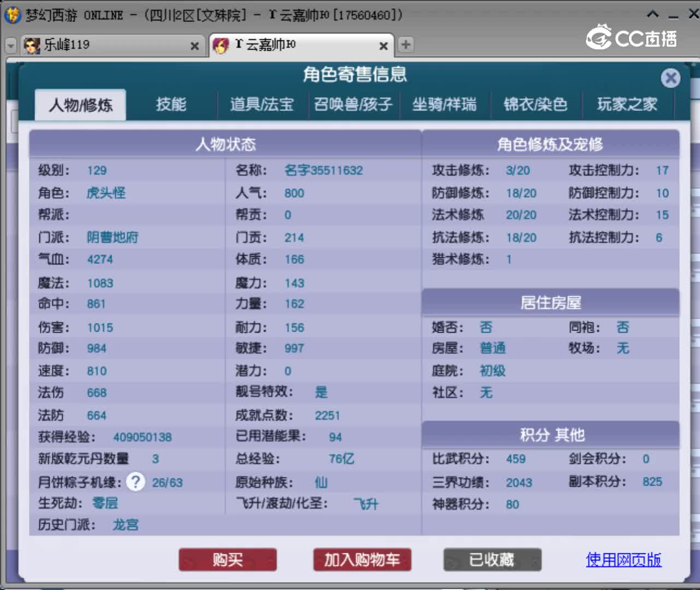This screenshot has width=700, height=590.
Task: Click the 比武积分 value 459
Action: [x=516, y=459]
